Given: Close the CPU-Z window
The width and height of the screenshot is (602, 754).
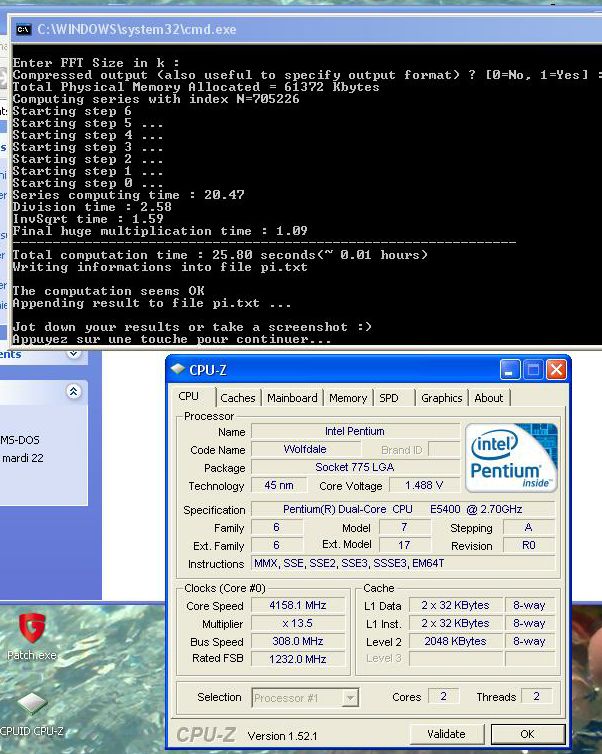Looking at the screenshot, I should pyautogui.click(x=556, y=370).
